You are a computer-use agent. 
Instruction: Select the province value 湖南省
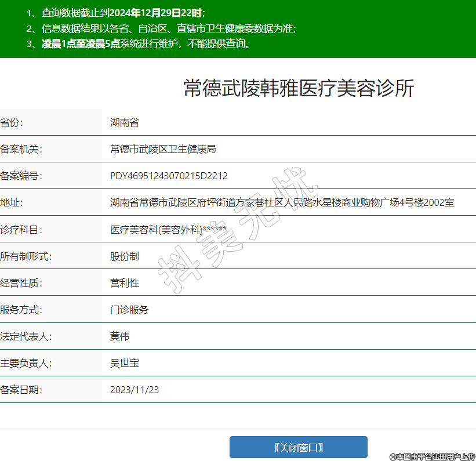tap(125, 122)
